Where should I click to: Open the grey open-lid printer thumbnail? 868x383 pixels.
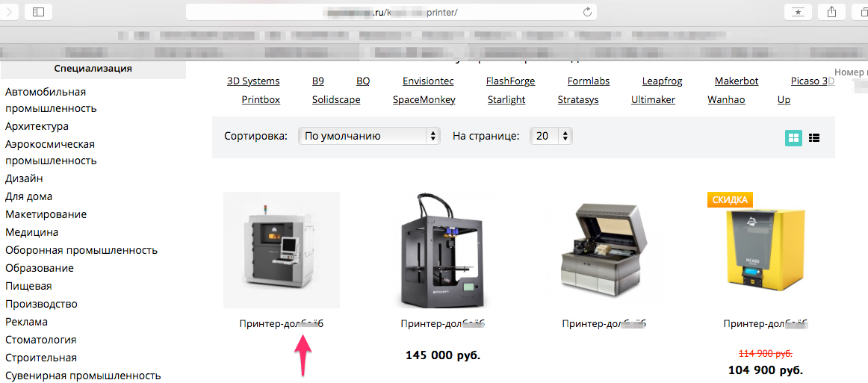point(604,250)
